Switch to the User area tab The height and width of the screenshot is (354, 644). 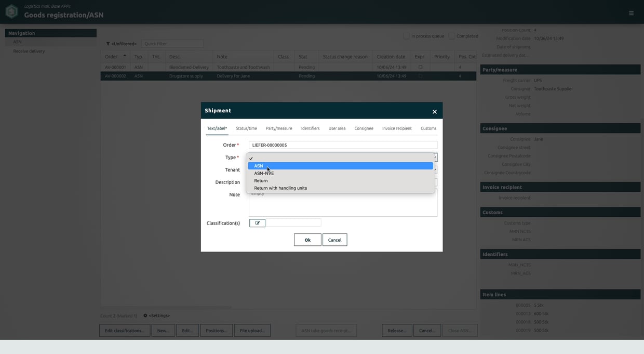(337, 128)
